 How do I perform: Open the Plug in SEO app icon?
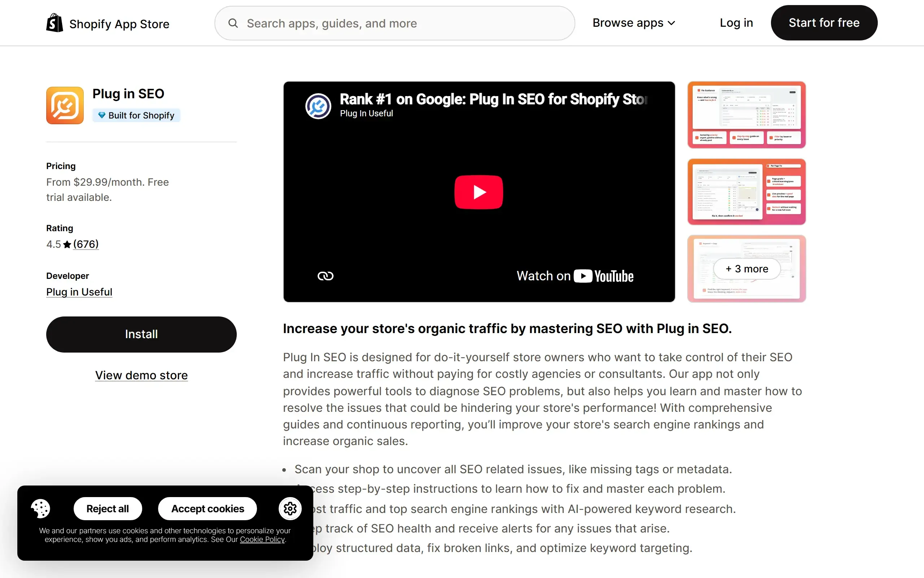pos(65,105)
